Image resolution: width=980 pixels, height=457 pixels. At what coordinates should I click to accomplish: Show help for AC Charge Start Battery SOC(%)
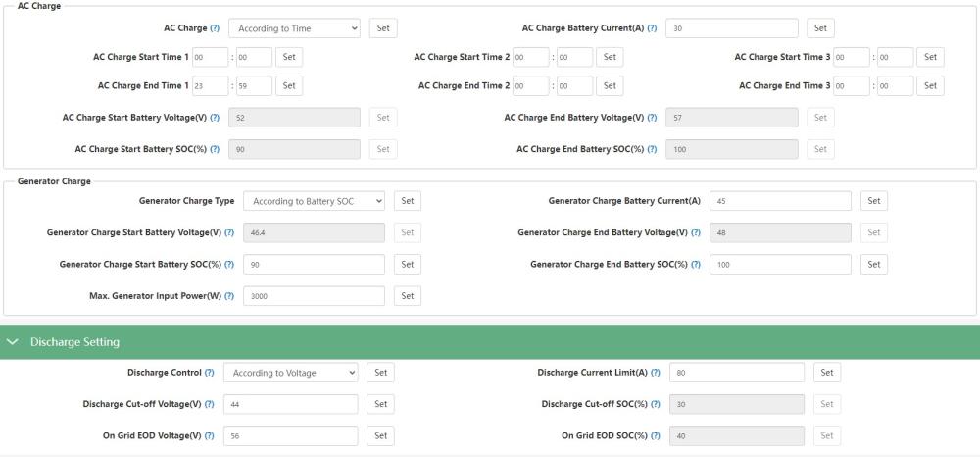click(x=215, y=149)
